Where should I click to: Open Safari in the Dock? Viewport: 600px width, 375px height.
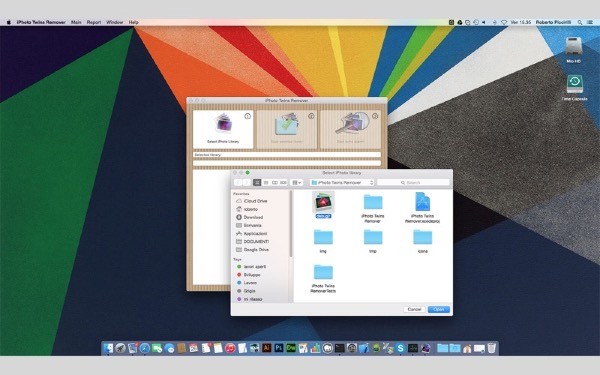click(x=145, y=348)
